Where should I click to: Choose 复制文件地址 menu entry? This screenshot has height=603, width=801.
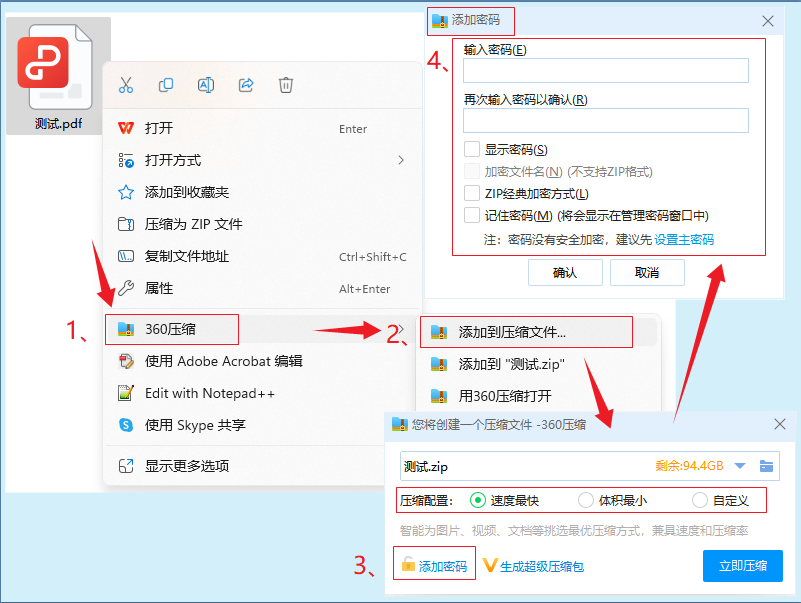263,256
